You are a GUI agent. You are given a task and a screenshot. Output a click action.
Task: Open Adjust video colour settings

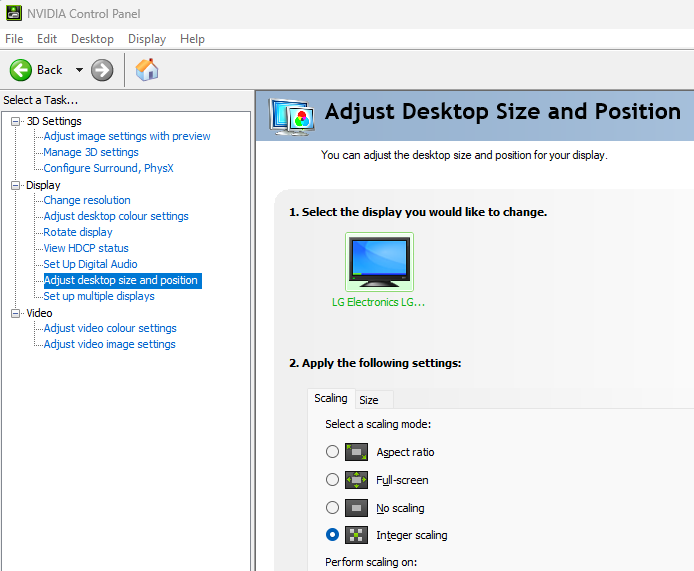pyautogui.click(x=110, y=328)
